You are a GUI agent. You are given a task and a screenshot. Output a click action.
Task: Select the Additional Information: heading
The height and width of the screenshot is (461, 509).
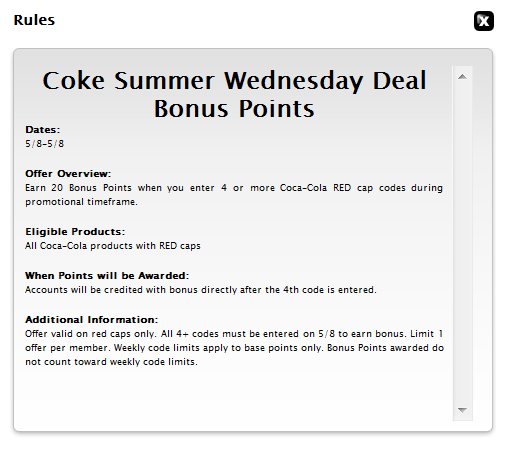click(x=92, y=320)
